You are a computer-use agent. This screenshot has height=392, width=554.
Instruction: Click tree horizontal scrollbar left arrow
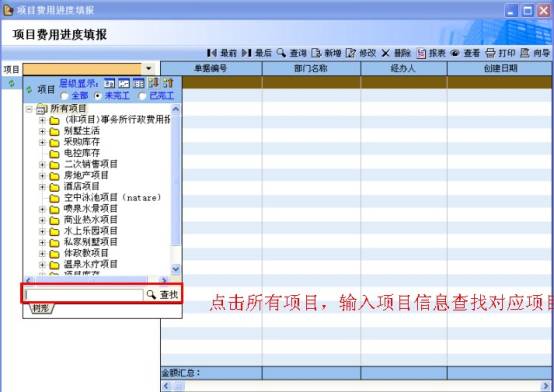[29, 280]
